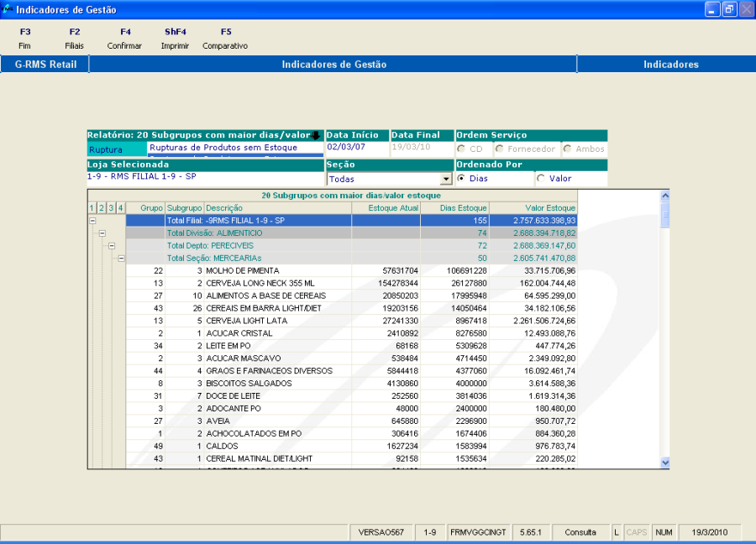756x544 pixels.
Task: Click F3 Fim toolbar button
Action: (x=24, y=39)
